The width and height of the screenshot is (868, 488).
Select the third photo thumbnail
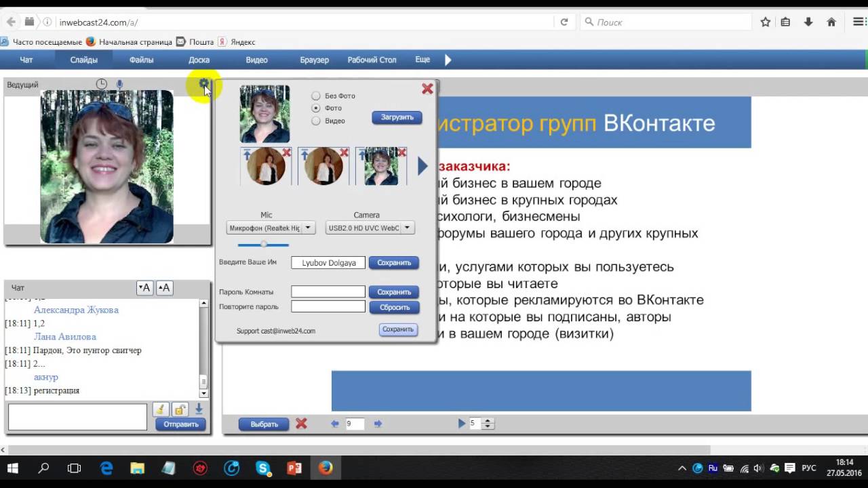tap(381, 166)
